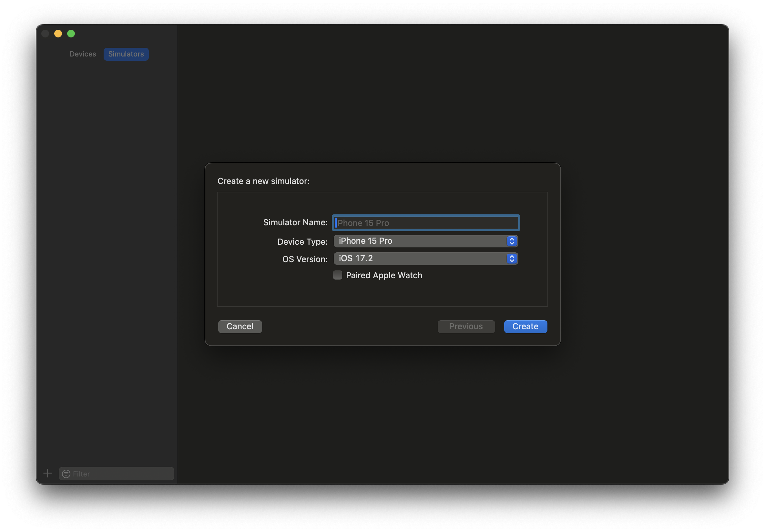Open the OS Version dropdown
This screenshot has width=765, height=532.
click(x=425, y=259)
